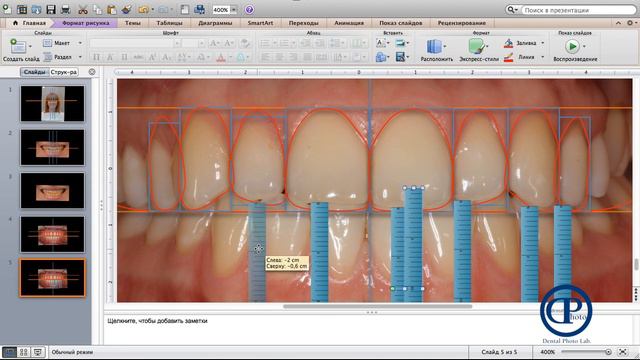Copy selection using the copy icon
This screenshot has width=640, height=360.
[97, 9]
